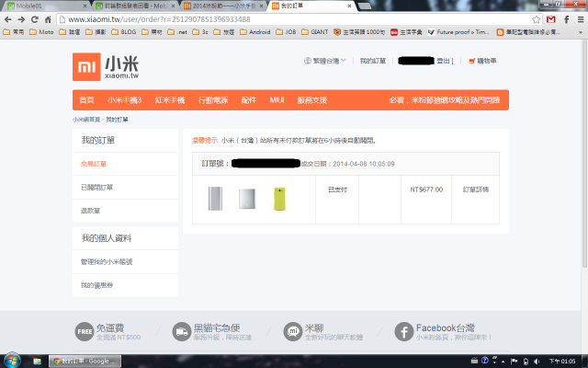Screen dimensions: 588x368
Task: Open the Mi fan festival guide link
Action: pos(445,100)
